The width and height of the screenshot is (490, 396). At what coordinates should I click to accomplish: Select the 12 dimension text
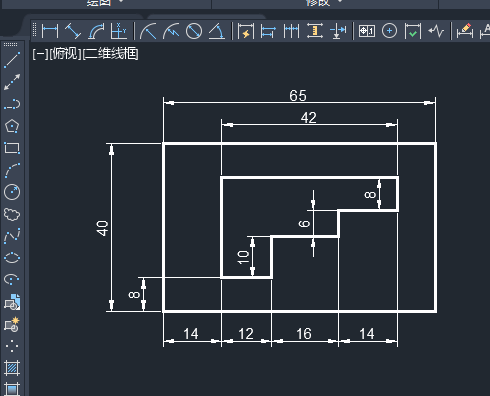pyautogui.click(x=246, y=334)
